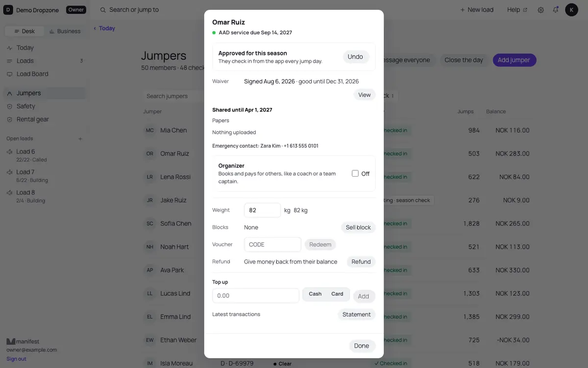Image resolution: width=588 pixels, height=368 pixels.
Task: Click the Add jumper button
Action: tap(514, 60)
